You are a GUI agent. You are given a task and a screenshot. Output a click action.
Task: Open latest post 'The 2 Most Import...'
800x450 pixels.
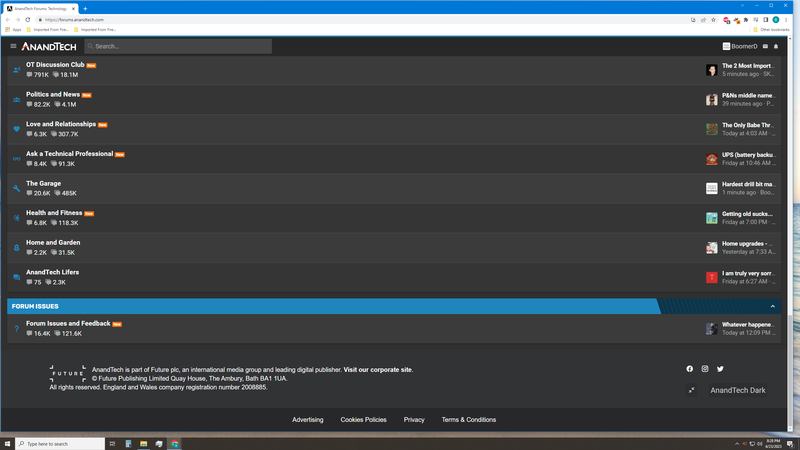point(748,66)
